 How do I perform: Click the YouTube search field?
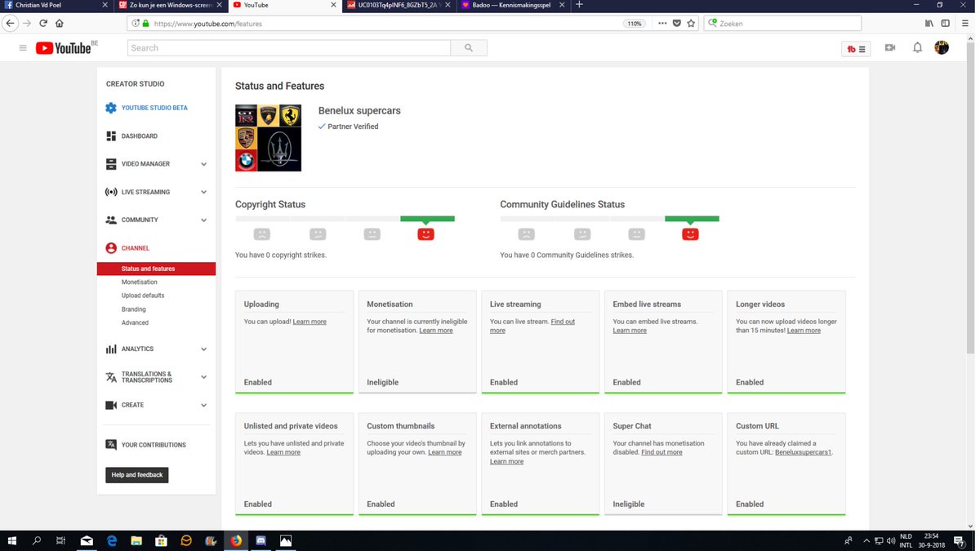pyautogui.click(x=289, y=48)
